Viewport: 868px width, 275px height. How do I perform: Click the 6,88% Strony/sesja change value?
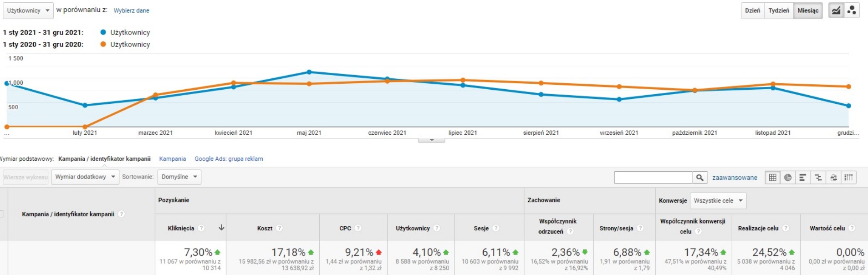click(x=627, y=252)
